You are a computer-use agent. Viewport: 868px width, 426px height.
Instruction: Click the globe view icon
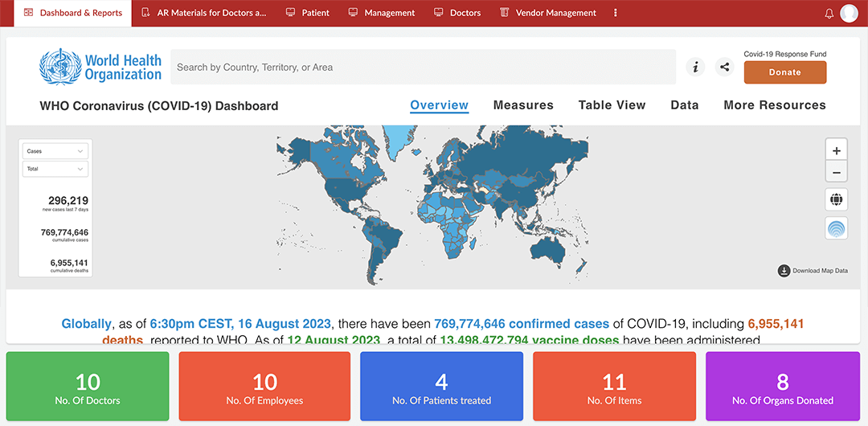[x=837, y=199]
